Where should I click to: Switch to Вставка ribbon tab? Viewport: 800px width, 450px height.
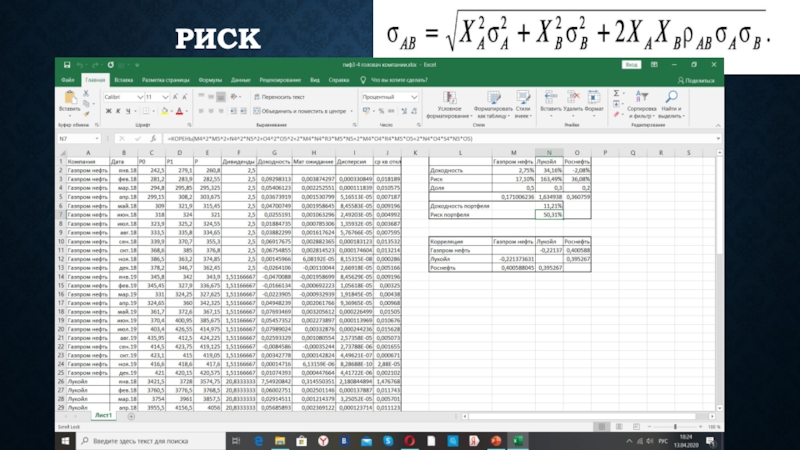coord(123,80)
